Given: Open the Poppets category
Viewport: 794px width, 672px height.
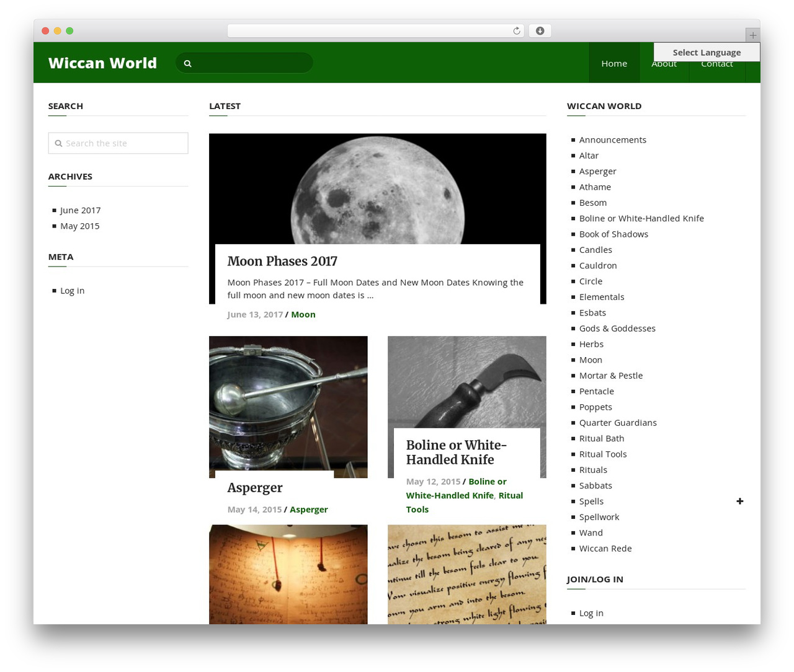Looking at the screenshot, I should tap(595, 407).
